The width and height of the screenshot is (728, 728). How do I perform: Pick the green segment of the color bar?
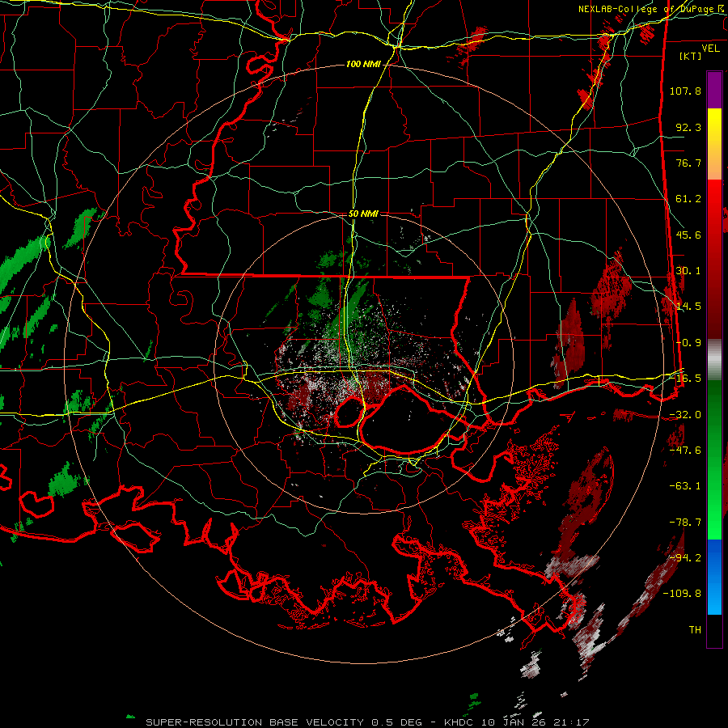714,459
